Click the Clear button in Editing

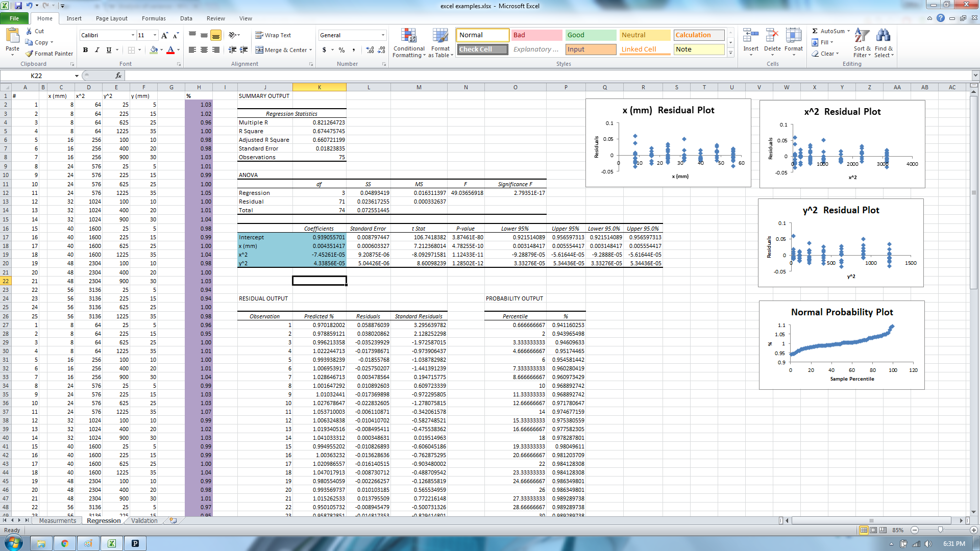[x=825, y=54]
